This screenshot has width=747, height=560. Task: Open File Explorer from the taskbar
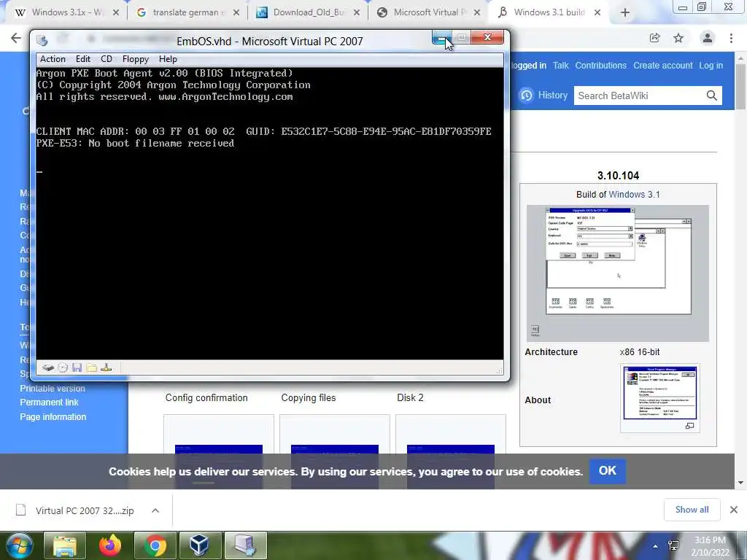point(65,545)
